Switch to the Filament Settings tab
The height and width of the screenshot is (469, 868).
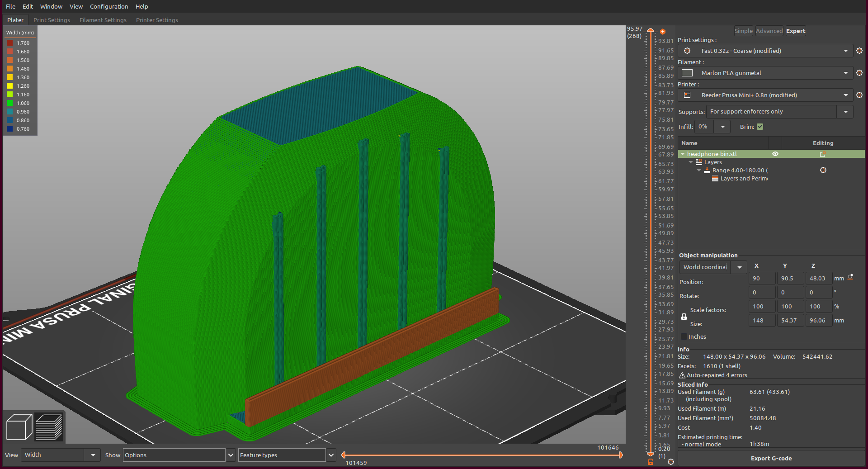(103, 20)
